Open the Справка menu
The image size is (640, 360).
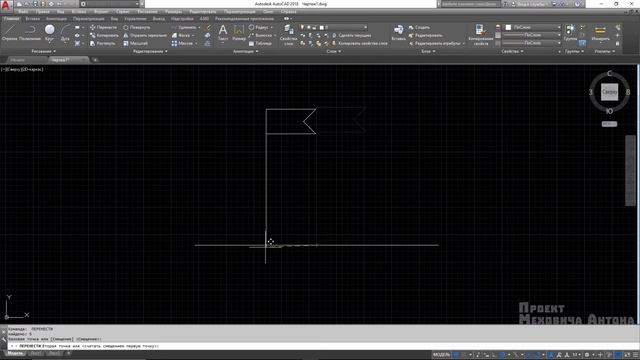(289, 12)
